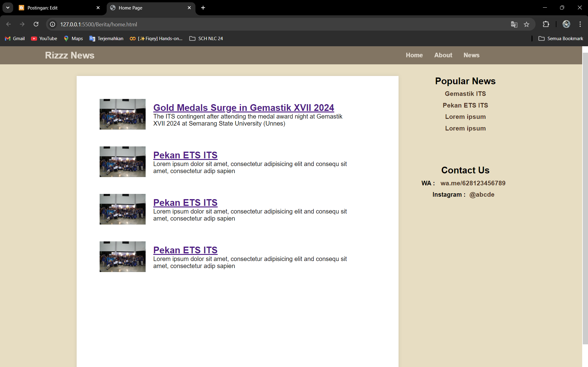
Task: Expand the tab search dropdown
Action: [8, 8]
